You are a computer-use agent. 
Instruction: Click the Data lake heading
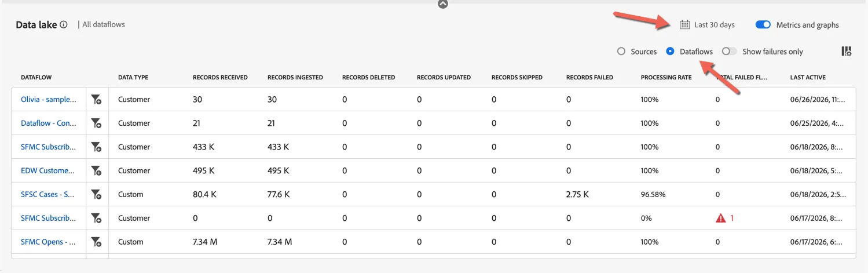click(36, 24)
